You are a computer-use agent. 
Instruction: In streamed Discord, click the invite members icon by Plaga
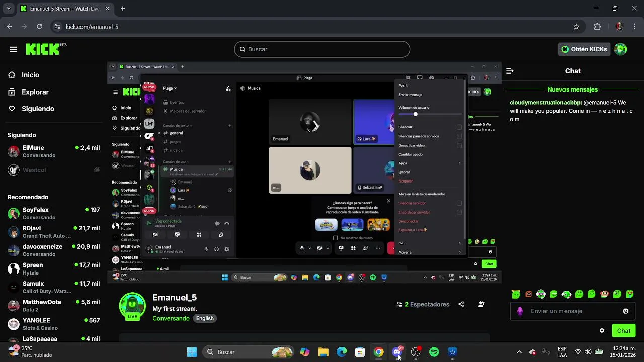pyautogui.click(x=228, y=88)
